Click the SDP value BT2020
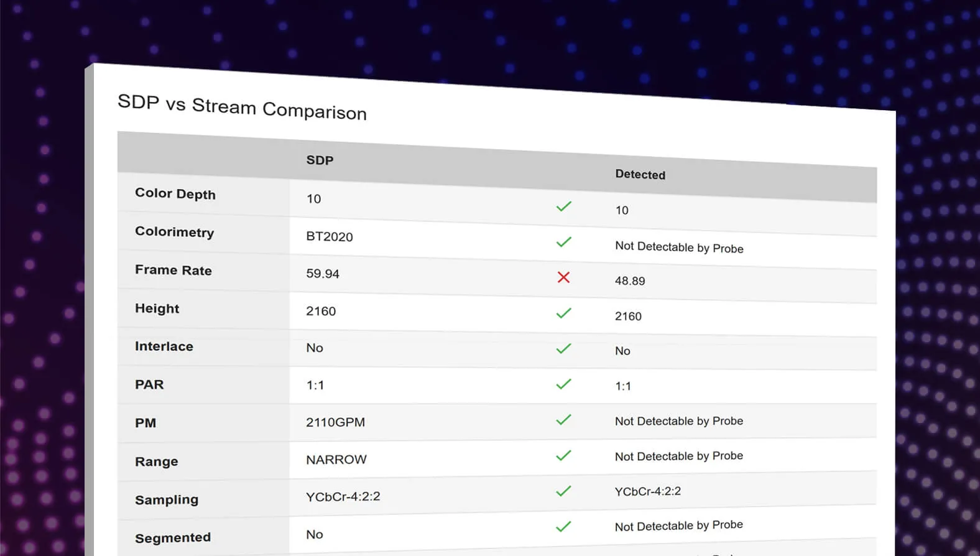This screenshot has width=980, height=556. tap(329, 237)
